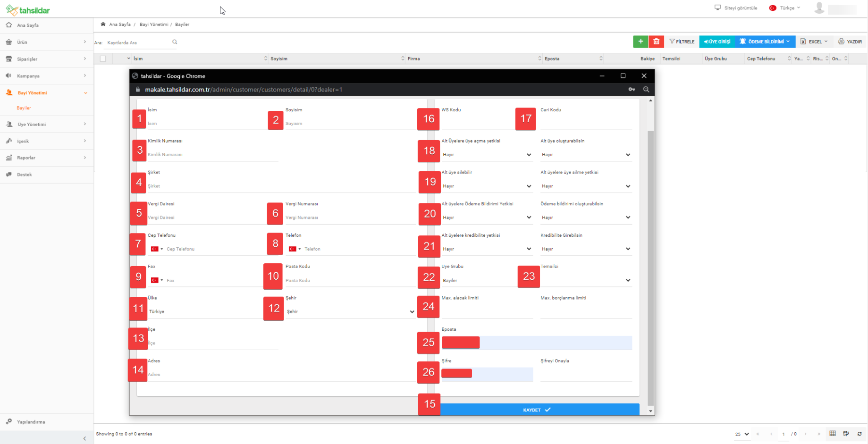The width and height of the screenshot is (868, 444).
Task: Toggle the select-all checkbox in table header
Action: click(103, 59)
